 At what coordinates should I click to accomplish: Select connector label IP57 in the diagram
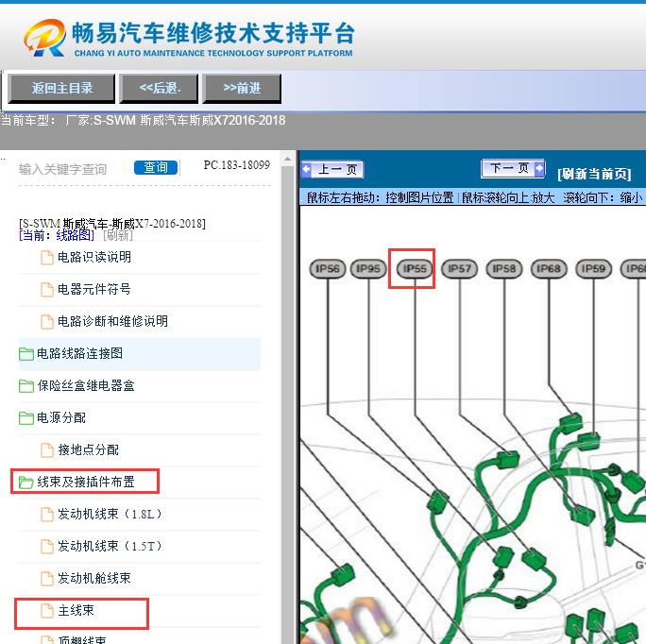[459, 268]
